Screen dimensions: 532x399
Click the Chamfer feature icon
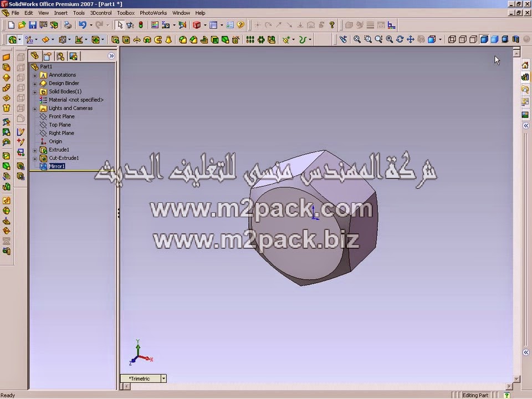tap(193, 40)
